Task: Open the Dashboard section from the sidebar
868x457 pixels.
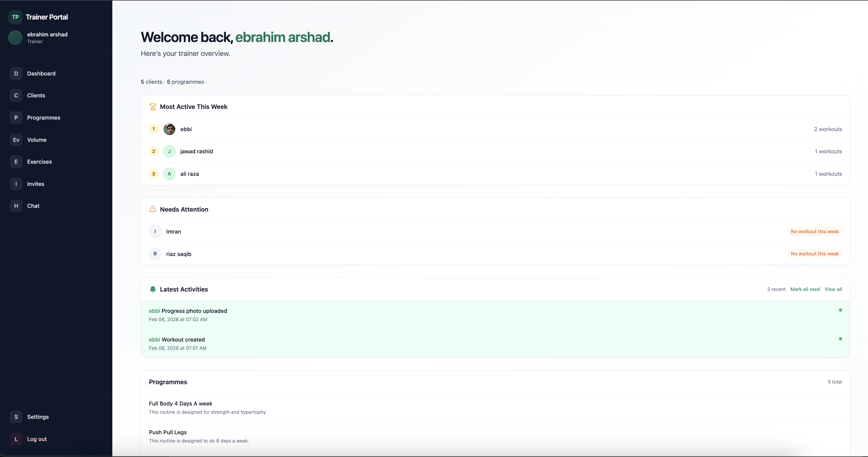Action: point(16,73)
